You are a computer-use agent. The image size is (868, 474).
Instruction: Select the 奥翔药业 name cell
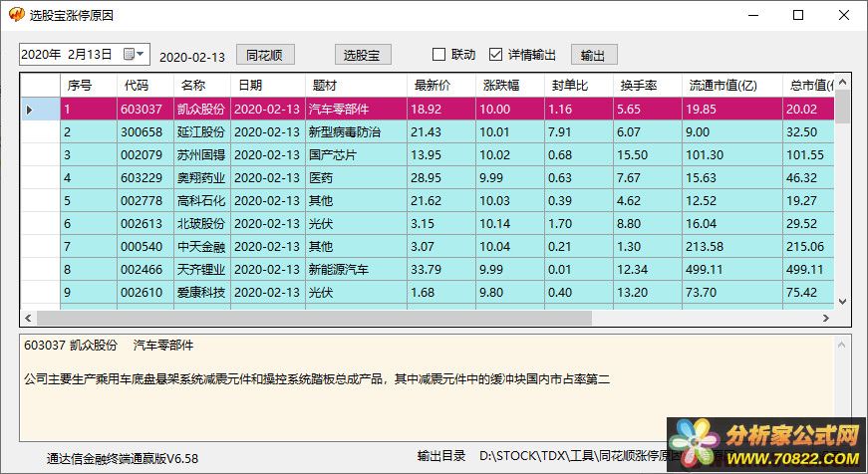201,178
